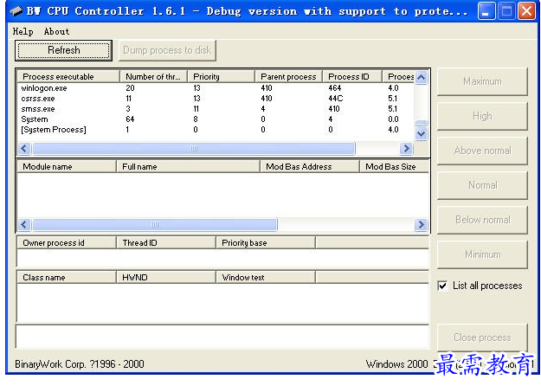Image resolution: width=541 pixels, height=392 pixels.
Task: Click BinaryWork Corp. status bar text
Action: pos(80,364)
